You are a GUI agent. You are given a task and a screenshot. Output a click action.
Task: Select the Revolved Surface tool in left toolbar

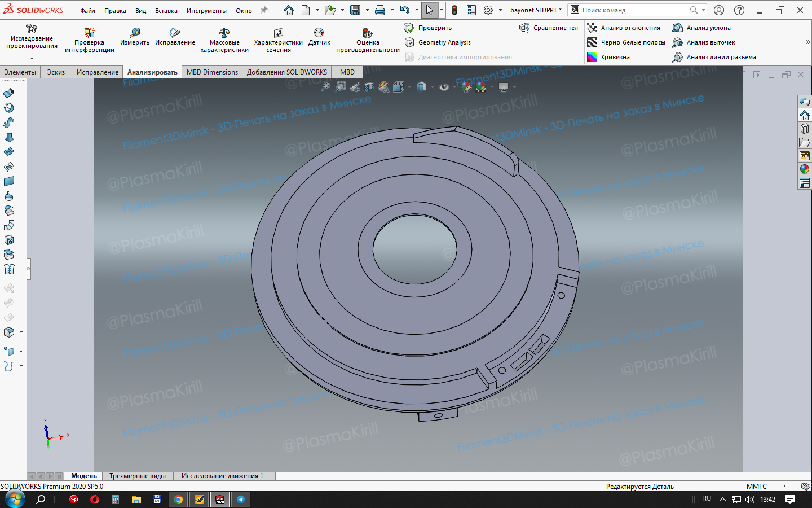[x=9, y=108]
